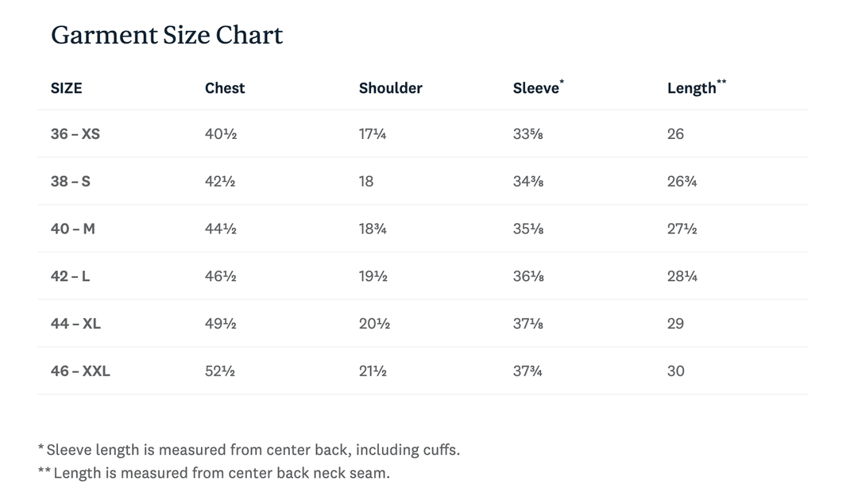Image resolution: width=858 pixels, height=504 pixels.
Task: Select the Sleeve value for size S
Action: (528, 181)
